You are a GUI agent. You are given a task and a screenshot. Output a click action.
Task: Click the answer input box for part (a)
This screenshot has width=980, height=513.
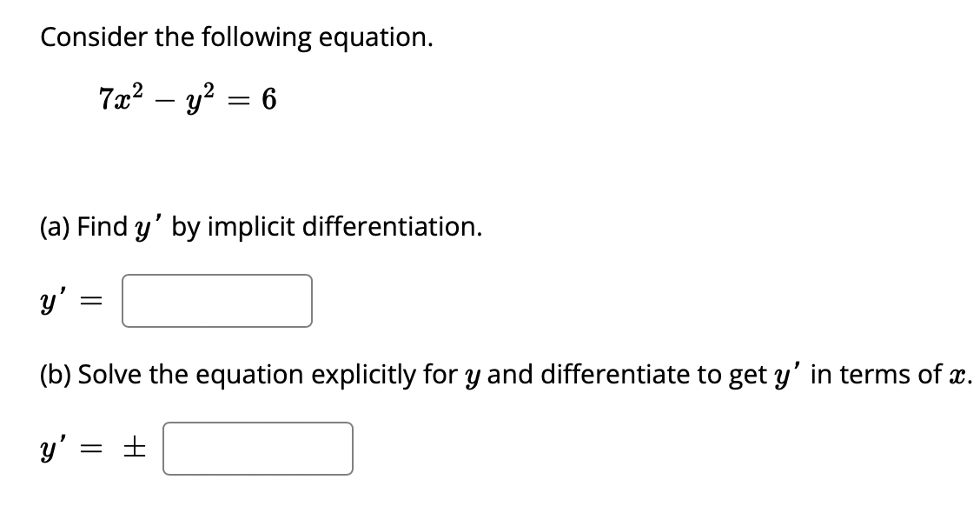point(217,302)
